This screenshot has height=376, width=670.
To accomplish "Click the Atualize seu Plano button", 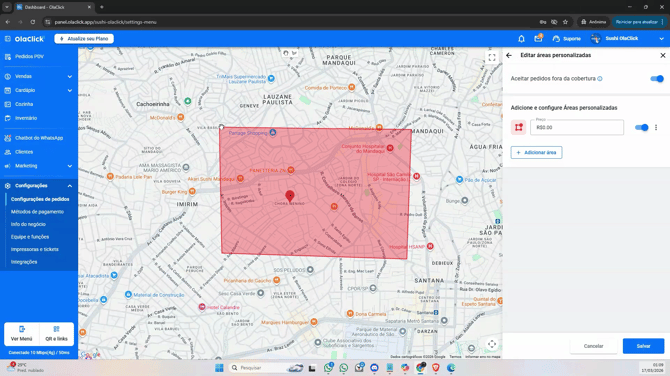I will 84,38.
